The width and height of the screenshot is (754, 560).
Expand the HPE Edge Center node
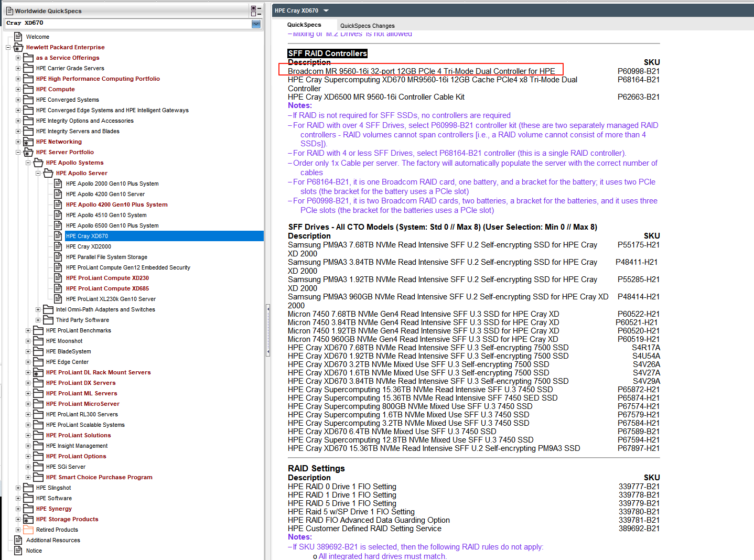28,362
